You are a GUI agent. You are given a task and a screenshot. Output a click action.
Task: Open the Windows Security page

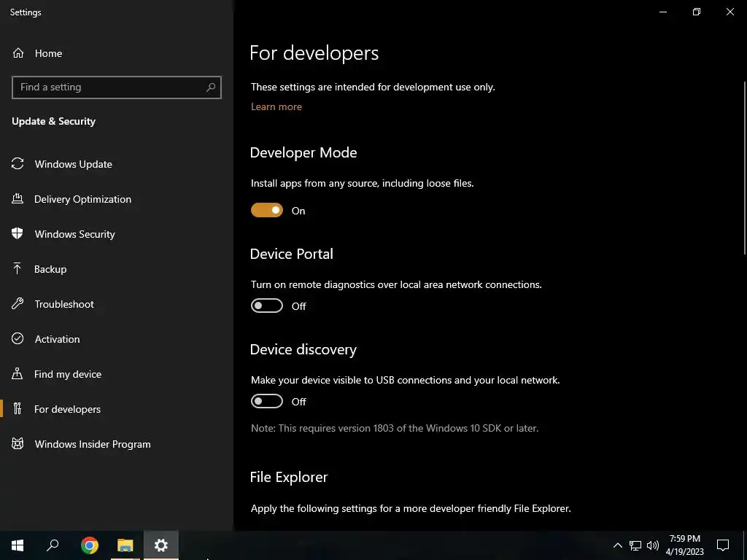pyautogui.click(x=117, y=234)
